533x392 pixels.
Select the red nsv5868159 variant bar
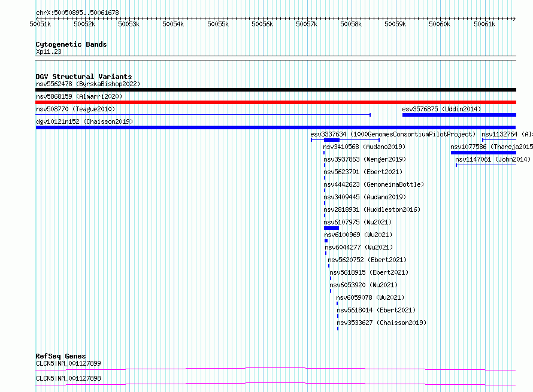(x=275, y=102)
